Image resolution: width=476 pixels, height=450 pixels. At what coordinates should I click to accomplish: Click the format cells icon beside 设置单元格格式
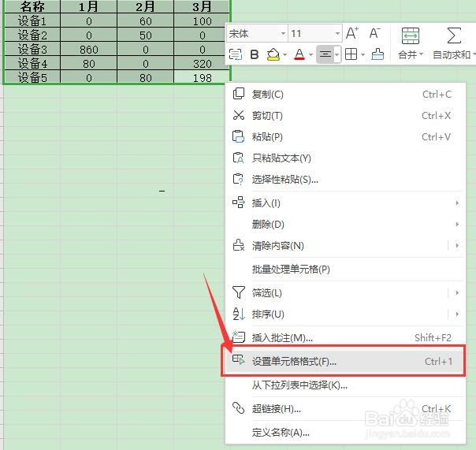point(238,360)
